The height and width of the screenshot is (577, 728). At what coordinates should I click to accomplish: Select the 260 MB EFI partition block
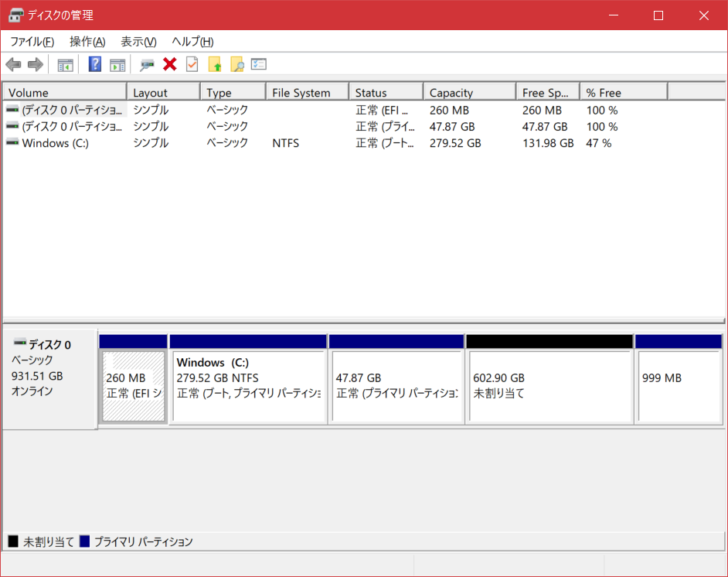click(133, 386)
